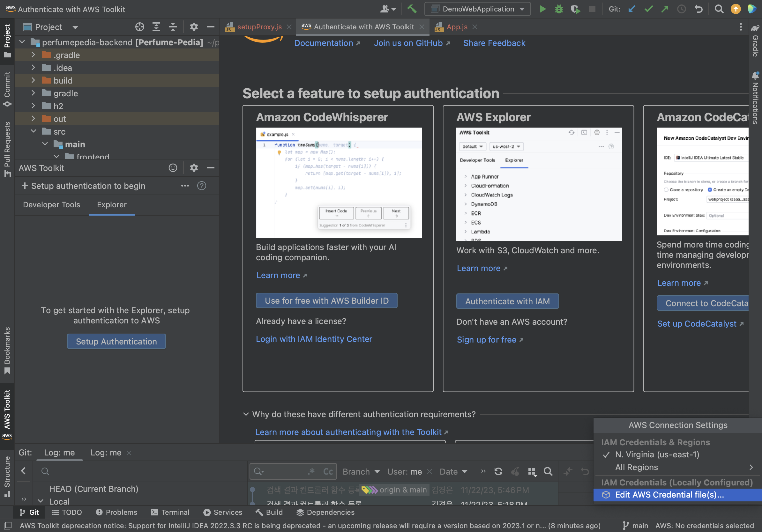Choose Edit AWS Credential file(s) menu item
This screenshot has height=532, width=762.
point(669,494)
